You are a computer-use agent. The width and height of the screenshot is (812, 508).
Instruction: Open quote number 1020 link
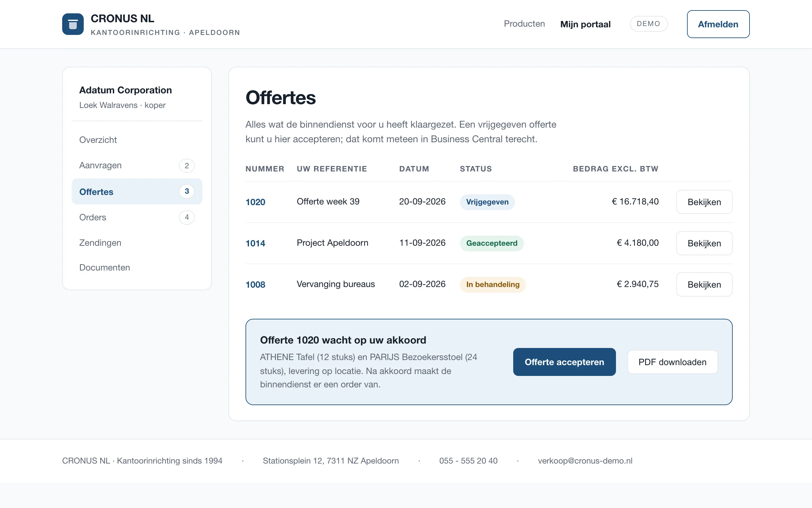[x=255, y=202]
